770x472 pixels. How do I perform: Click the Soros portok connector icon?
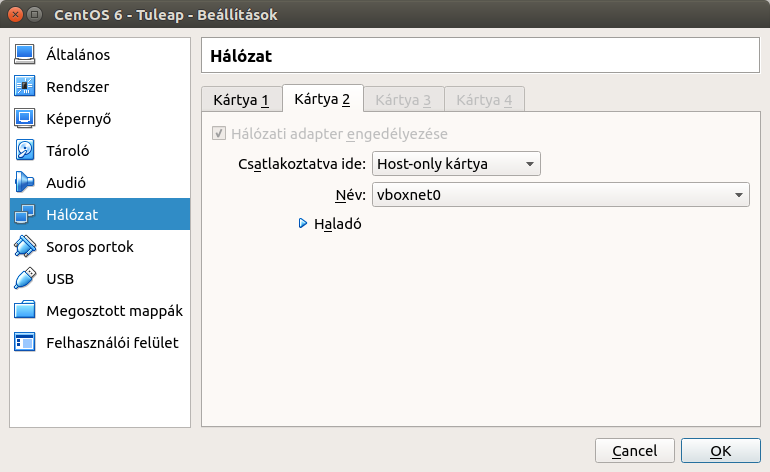(x=25, y=246)
